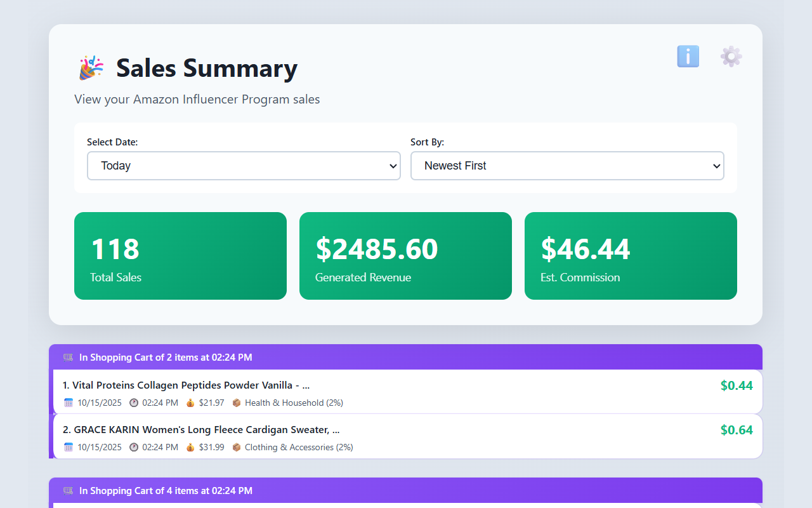
Task: Open the Sort By dropdown showing Newest First
Action: (567, 166)
